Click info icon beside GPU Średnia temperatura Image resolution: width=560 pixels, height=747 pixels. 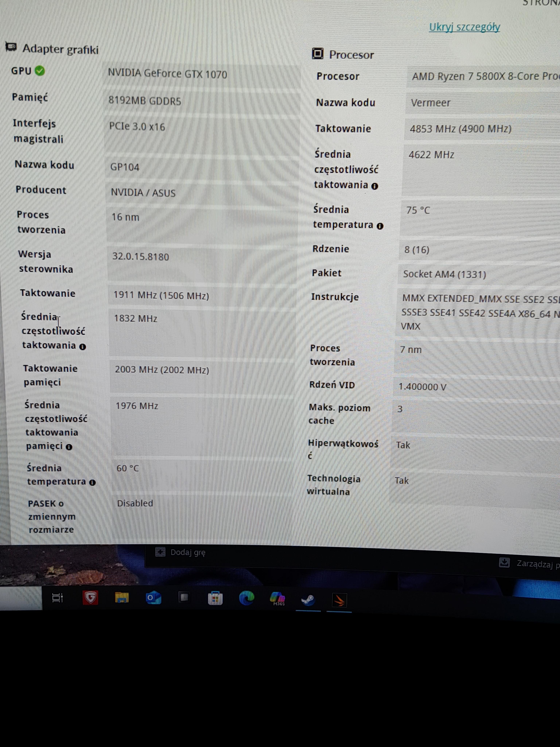(x=92, y=483)
